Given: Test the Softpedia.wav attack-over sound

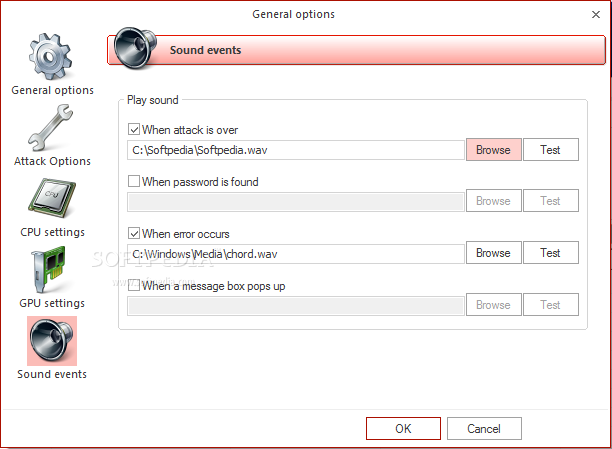Looking at the screenshot, I should pos(551,150).
